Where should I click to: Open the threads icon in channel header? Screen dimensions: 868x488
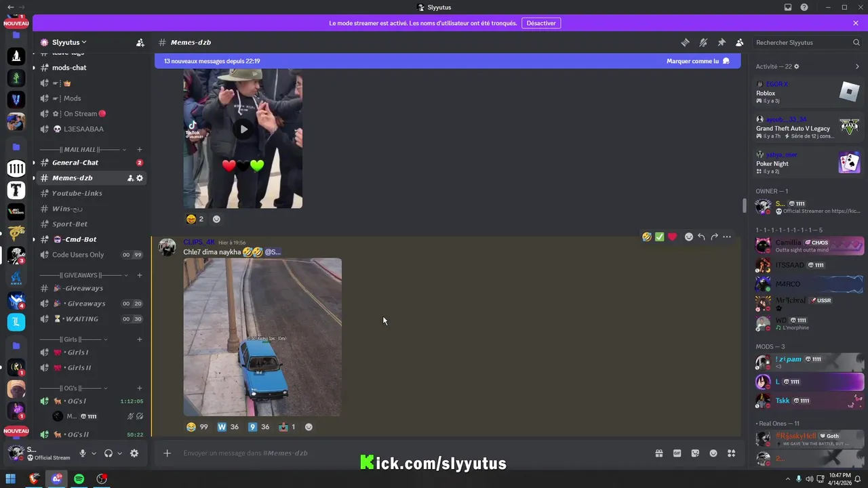(x=685, y=42)
